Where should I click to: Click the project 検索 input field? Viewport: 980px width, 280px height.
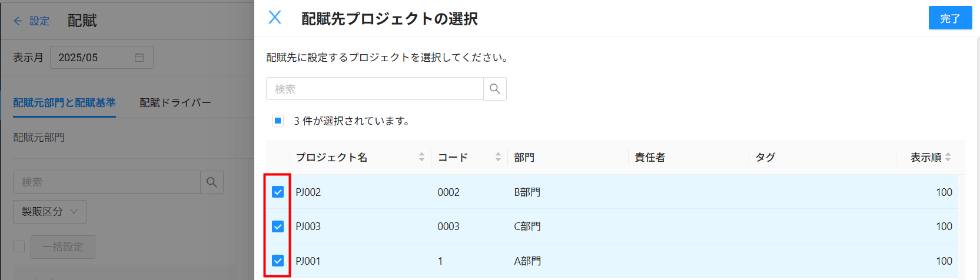pyautogui.click(x=375, y=89)
